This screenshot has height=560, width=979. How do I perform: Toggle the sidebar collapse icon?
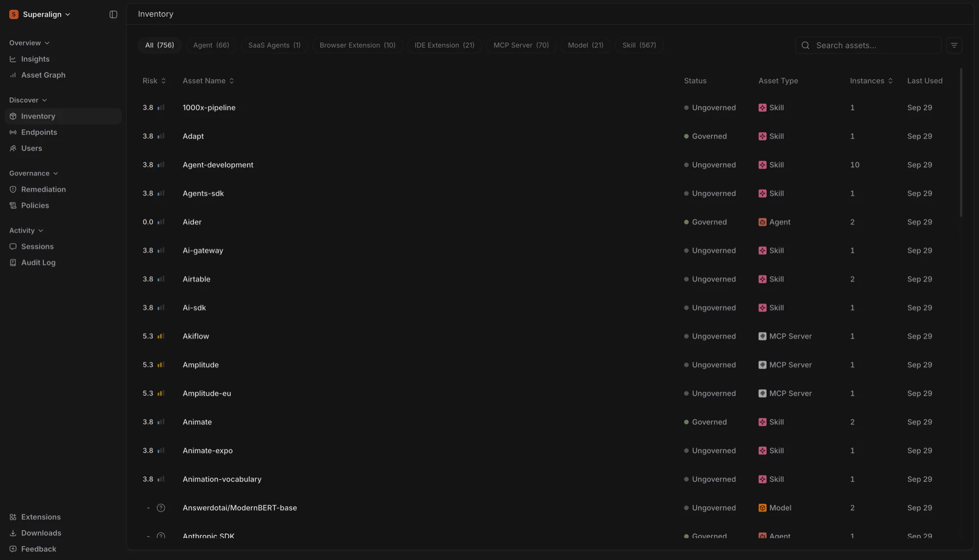(x=113, y=14)
